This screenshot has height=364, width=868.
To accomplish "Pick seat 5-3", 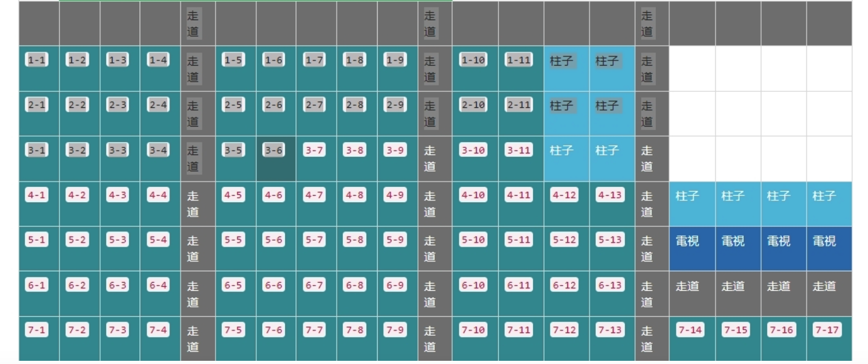I will click(x=117, y=240).
